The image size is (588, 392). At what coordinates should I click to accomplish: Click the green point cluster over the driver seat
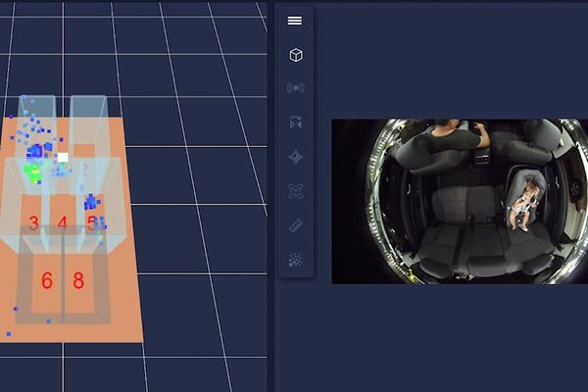tap(34, 173)
